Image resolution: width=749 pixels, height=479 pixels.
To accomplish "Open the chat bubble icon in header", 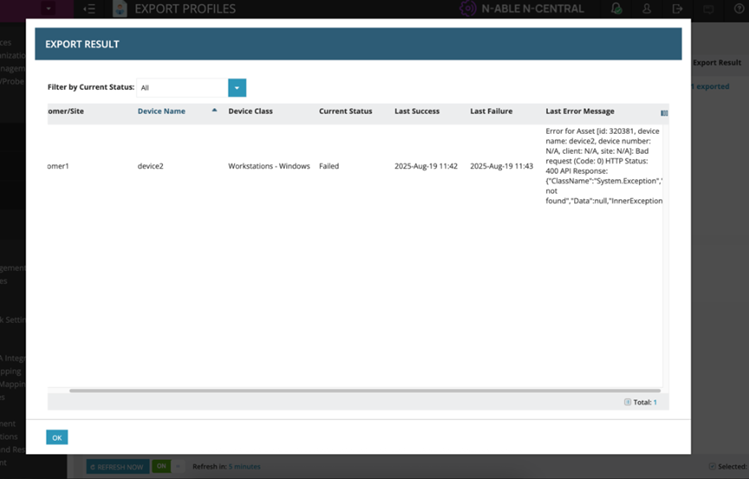I will click(x=708, y=9).
